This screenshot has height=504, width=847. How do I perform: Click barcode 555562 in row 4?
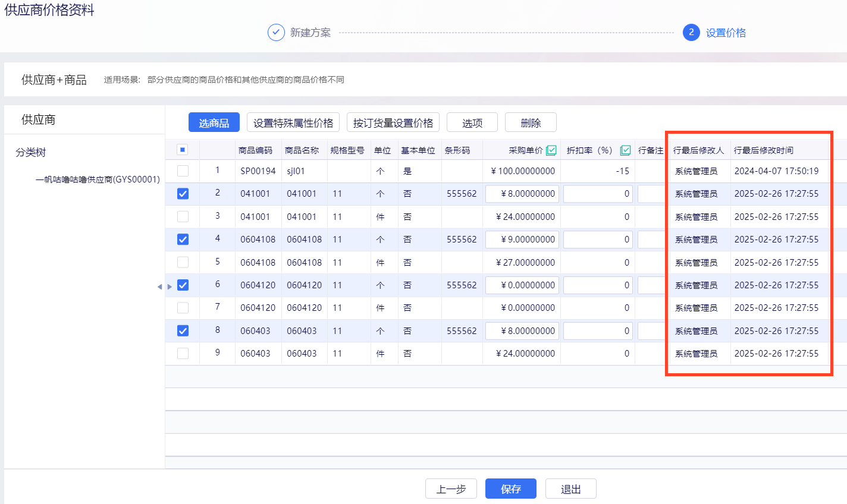pos(462,240)
